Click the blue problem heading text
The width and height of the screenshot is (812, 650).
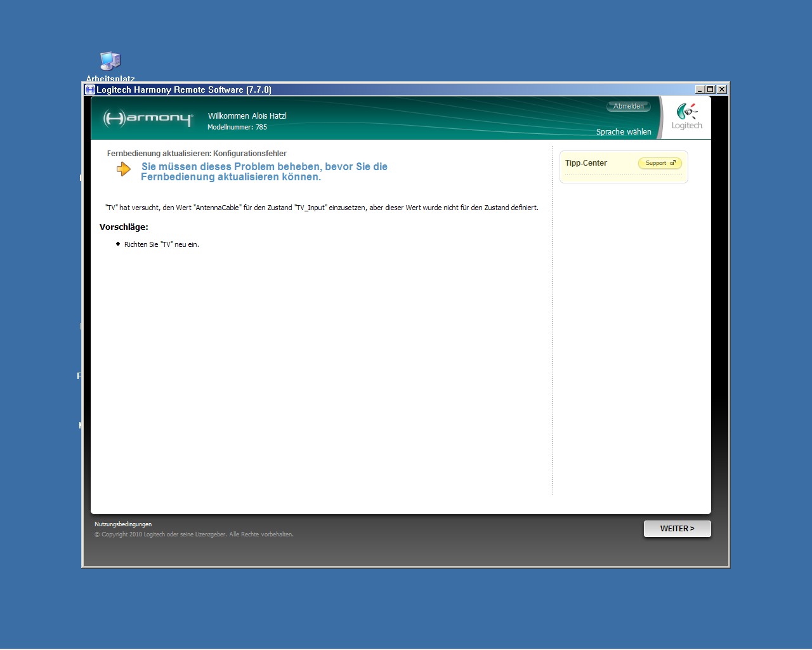pyautogui.click(x=264, y=172)
